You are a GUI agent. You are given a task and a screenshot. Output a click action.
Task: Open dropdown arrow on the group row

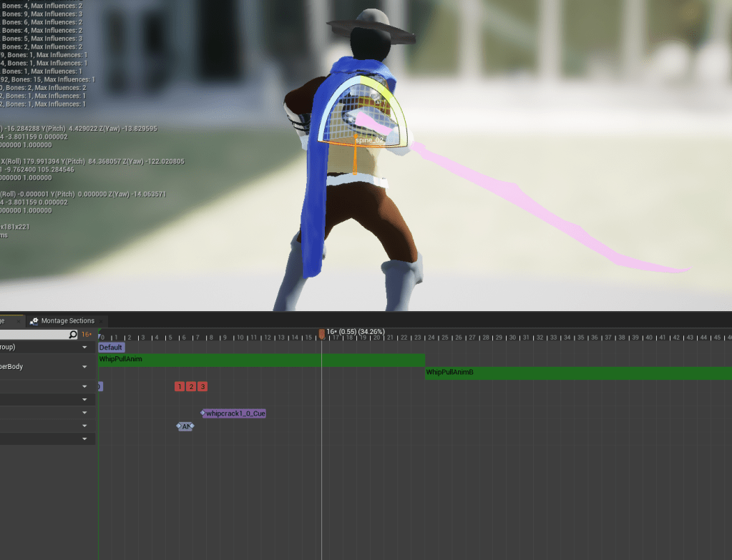click(x=85, y=348)
